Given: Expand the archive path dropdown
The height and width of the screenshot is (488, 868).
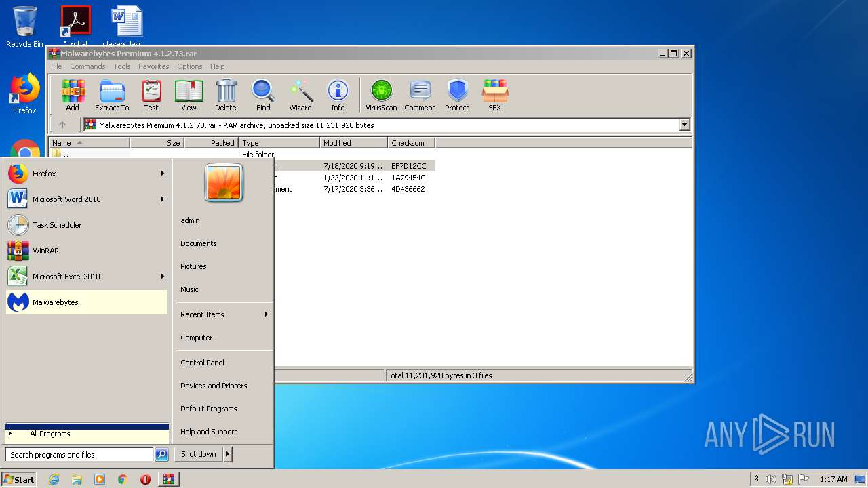Looking at the screenshot, I should (x=684, y=125).
